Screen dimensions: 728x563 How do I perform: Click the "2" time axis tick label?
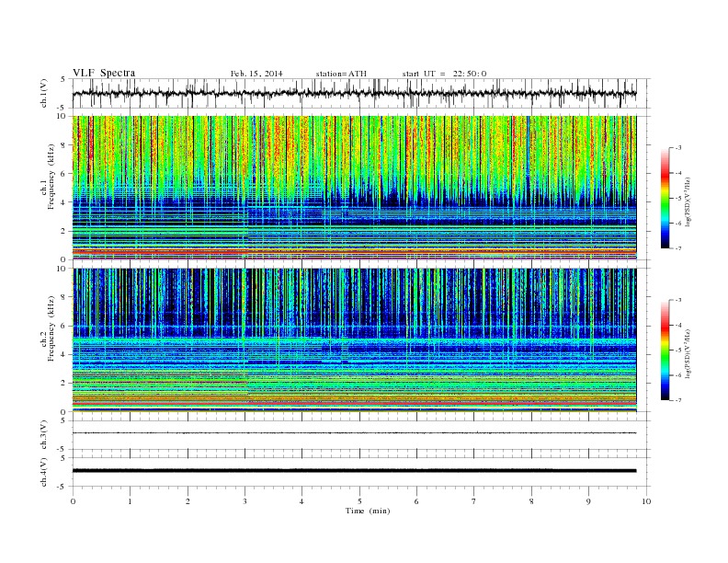point(188,501)
